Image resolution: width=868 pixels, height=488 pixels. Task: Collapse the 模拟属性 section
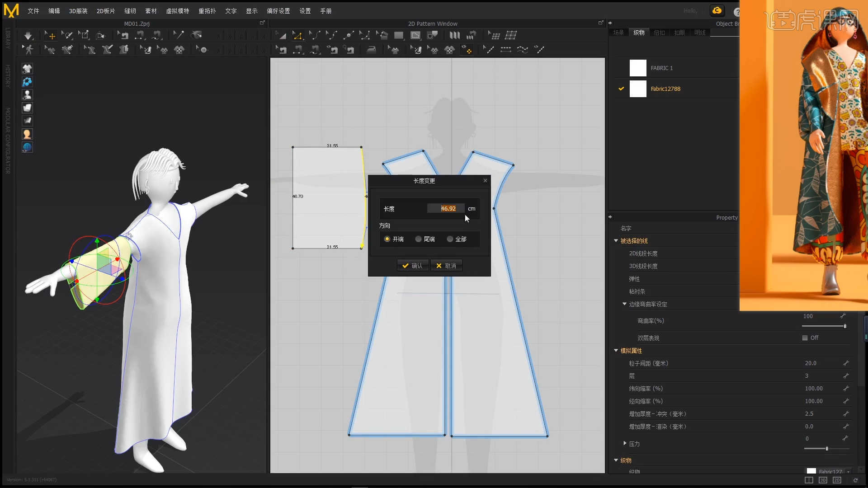[616, 351]
